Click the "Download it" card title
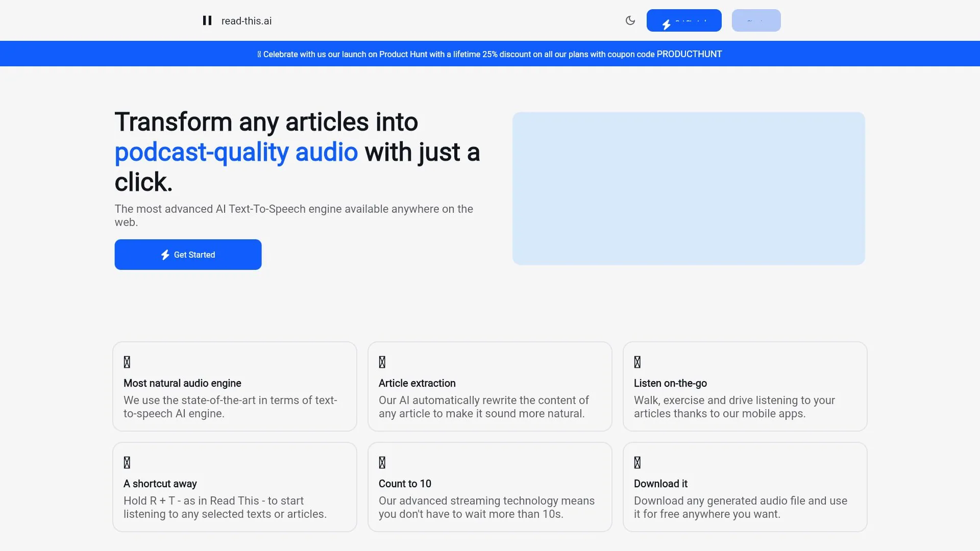 (660, 484)
